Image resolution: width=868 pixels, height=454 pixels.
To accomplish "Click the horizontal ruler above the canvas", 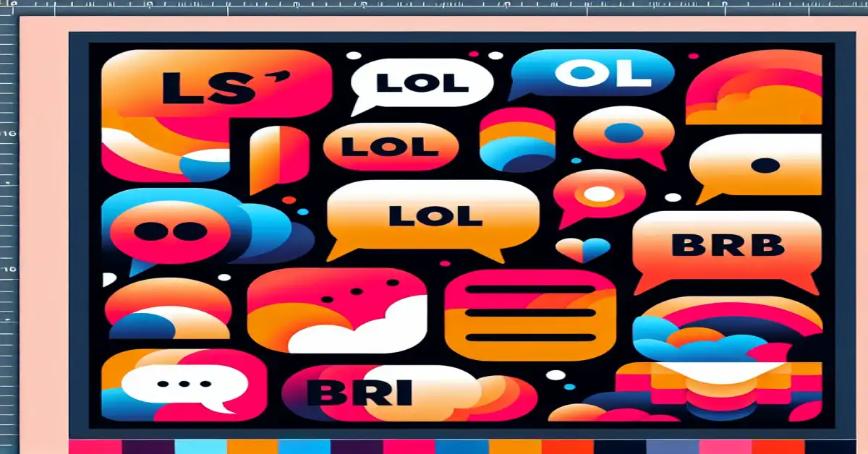I will coord(434,6).
